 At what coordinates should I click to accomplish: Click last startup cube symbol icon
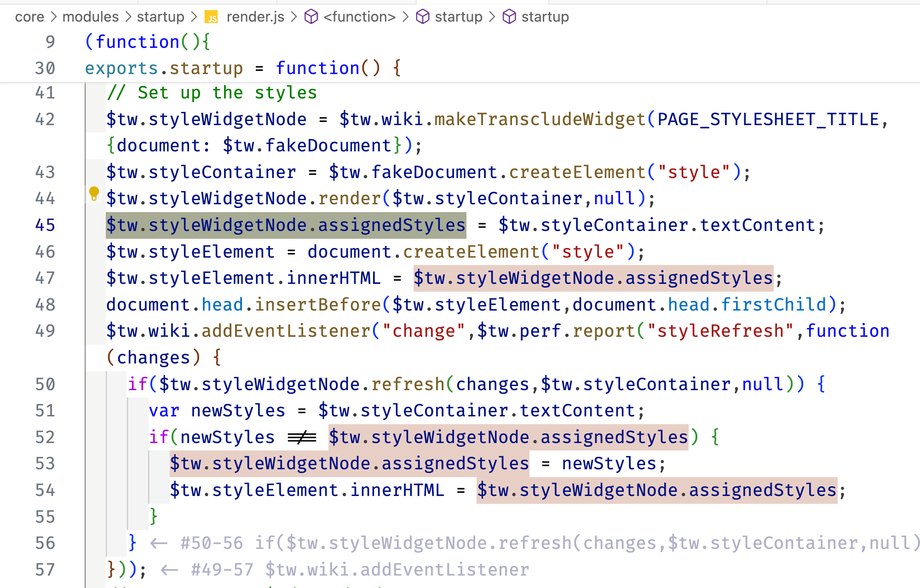(509, 17)
